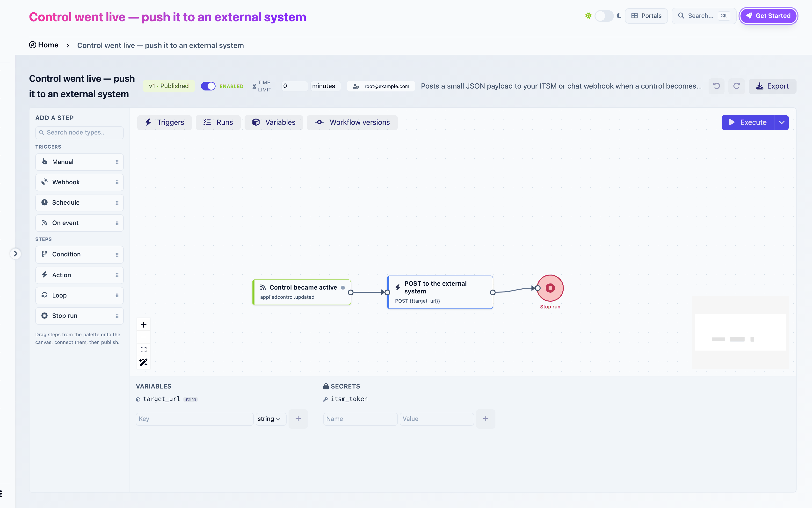812x508 pixels.
Task: Select the Manual trigger palette item
Action: 80,162
